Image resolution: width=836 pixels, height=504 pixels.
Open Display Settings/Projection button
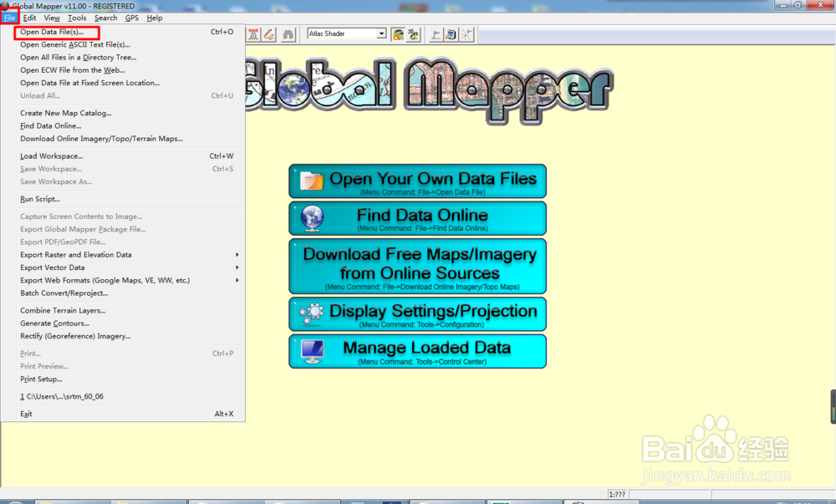pos(417,314)
